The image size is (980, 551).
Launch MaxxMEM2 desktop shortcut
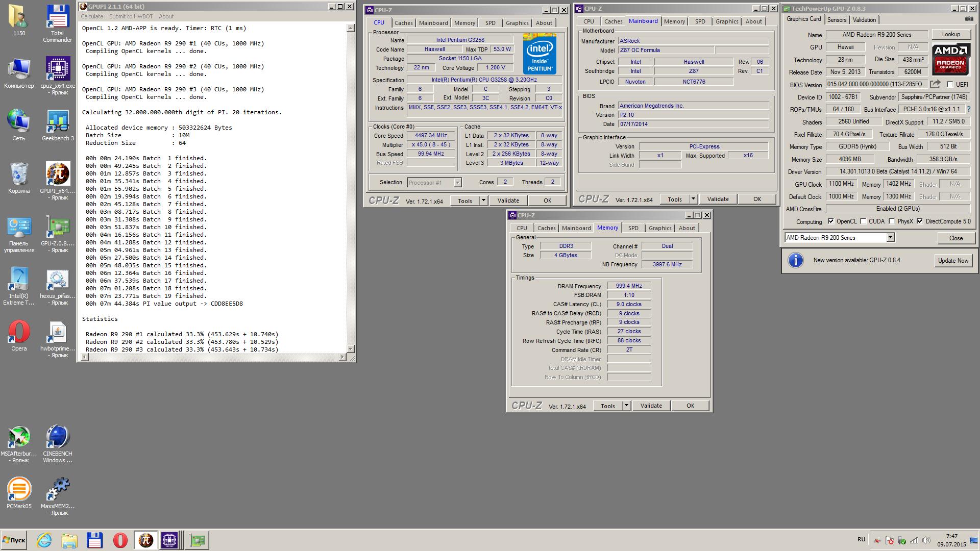tap(58, 496)
